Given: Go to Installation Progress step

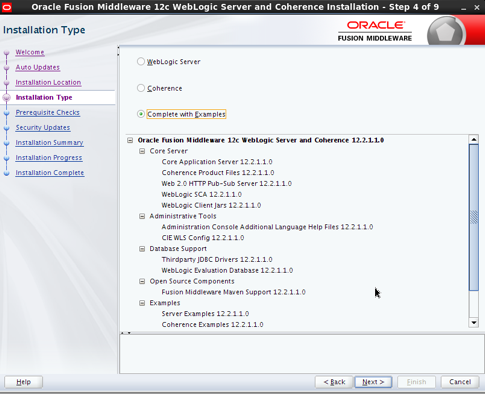Looking at the screenshot, I should point(49,157).
